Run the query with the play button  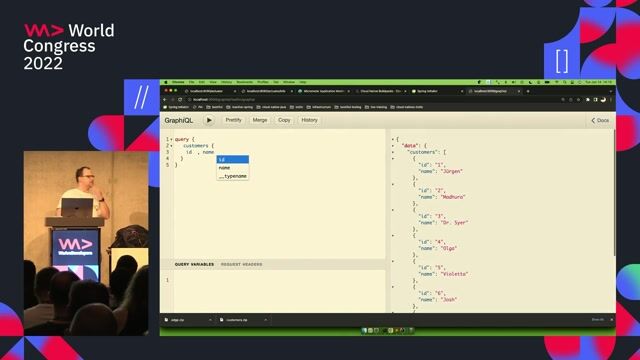tap(209, 120)
